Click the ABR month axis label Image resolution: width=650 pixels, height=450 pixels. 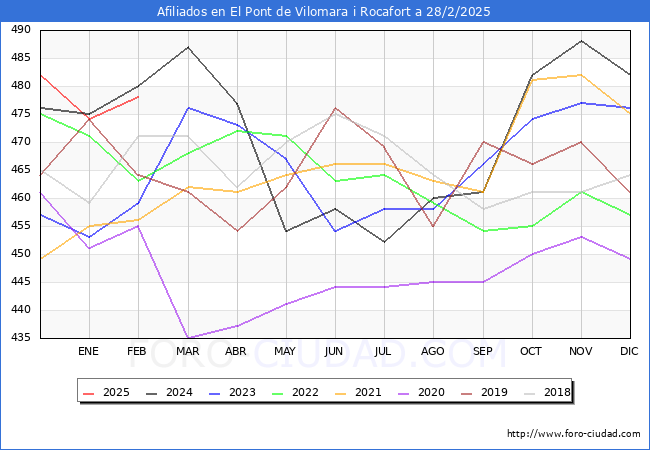[236, 351]
